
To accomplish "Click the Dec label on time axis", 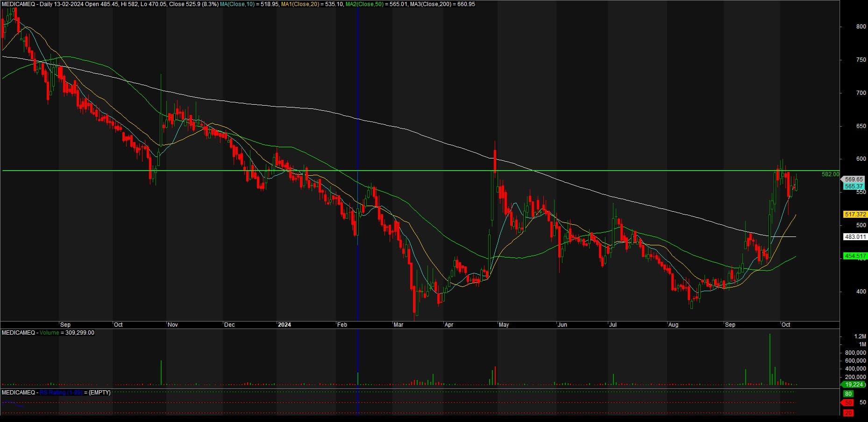I will pos(229,325).
